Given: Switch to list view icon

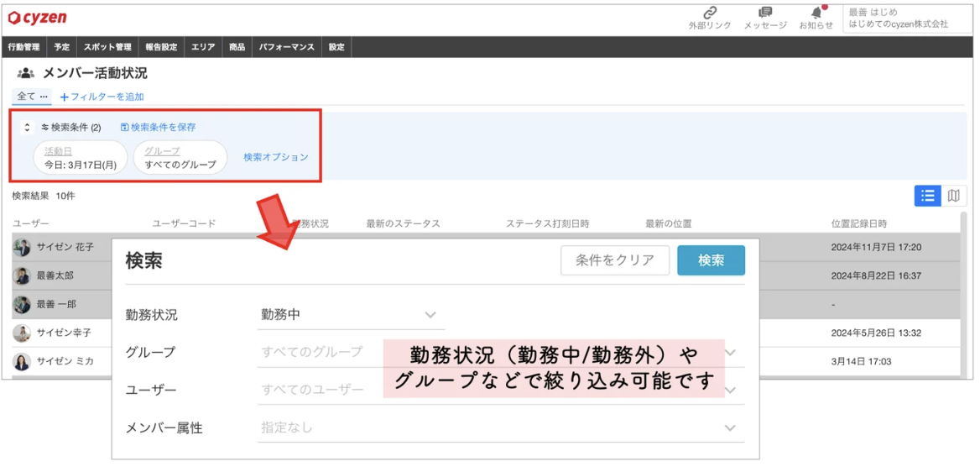Looking at the screenshot, I should tap(927, 196).
